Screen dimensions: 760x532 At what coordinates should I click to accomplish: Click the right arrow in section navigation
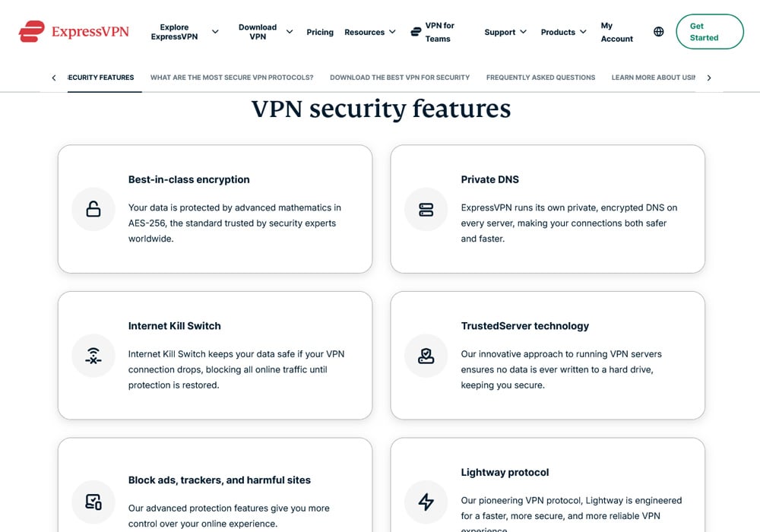pyautogui.click(x=708, y=77)
